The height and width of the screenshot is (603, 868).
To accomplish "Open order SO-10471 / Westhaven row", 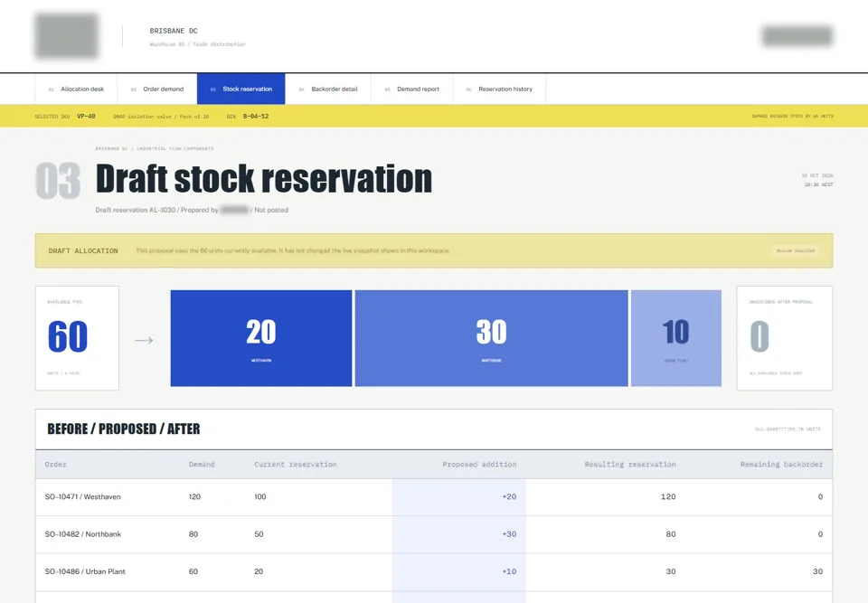I will click(x=434, y=497).
